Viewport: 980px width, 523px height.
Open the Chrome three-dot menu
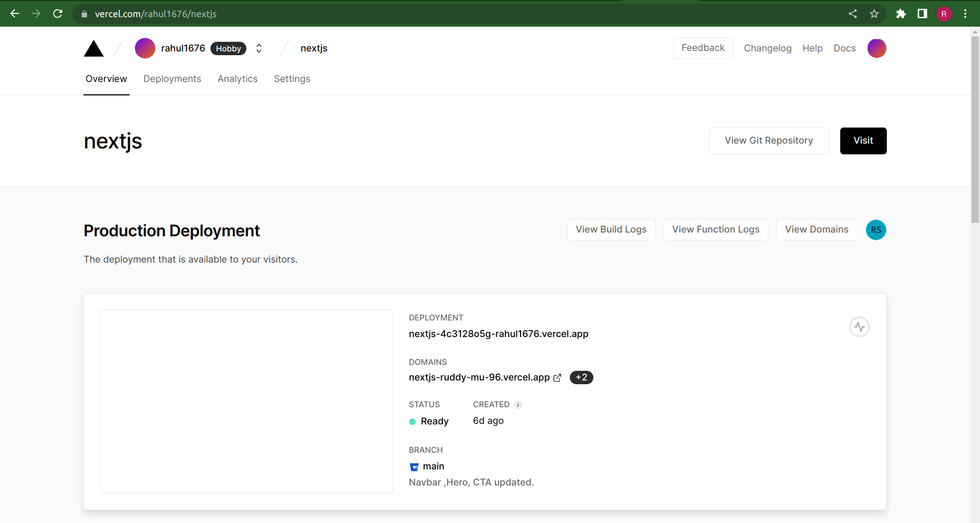point(966,13)
